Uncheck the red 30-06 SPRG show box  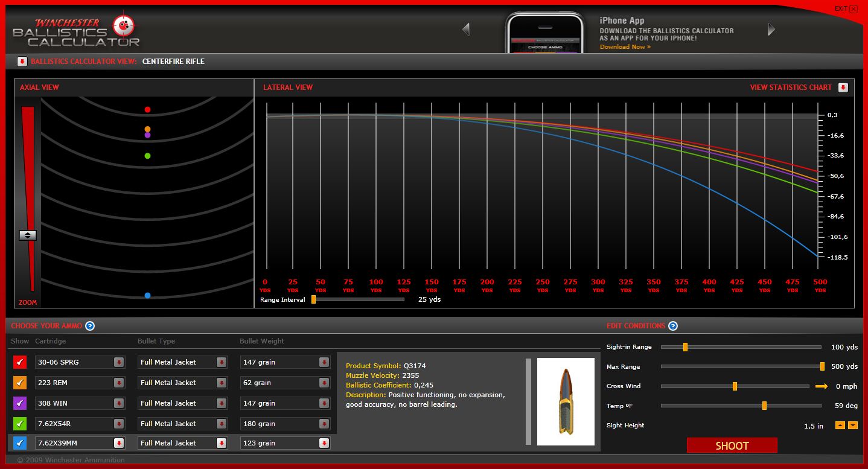[x=20, y=362]
